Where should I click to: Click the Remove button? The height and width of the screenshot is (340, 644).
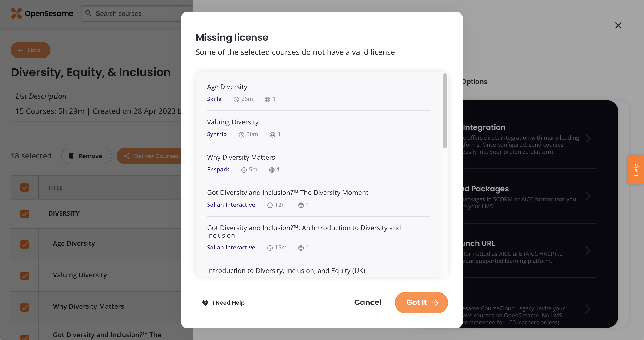[x=87, y=156]
